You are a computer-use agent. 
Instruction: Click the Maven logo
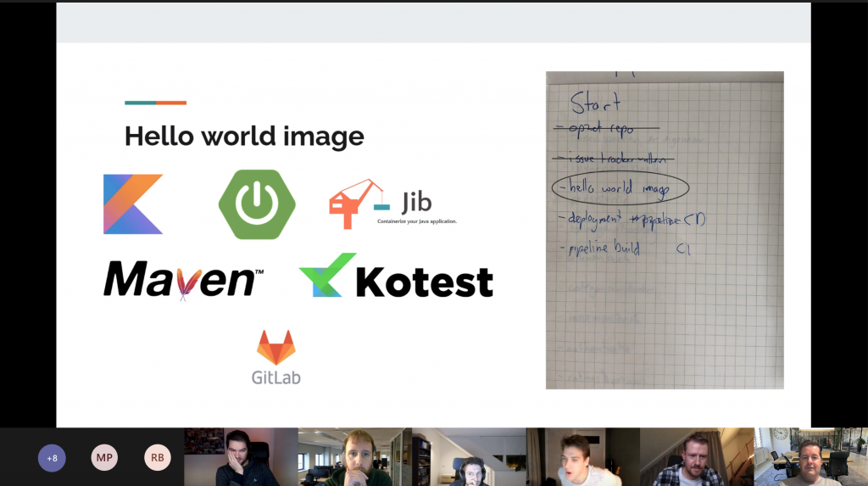coord(183,280)
